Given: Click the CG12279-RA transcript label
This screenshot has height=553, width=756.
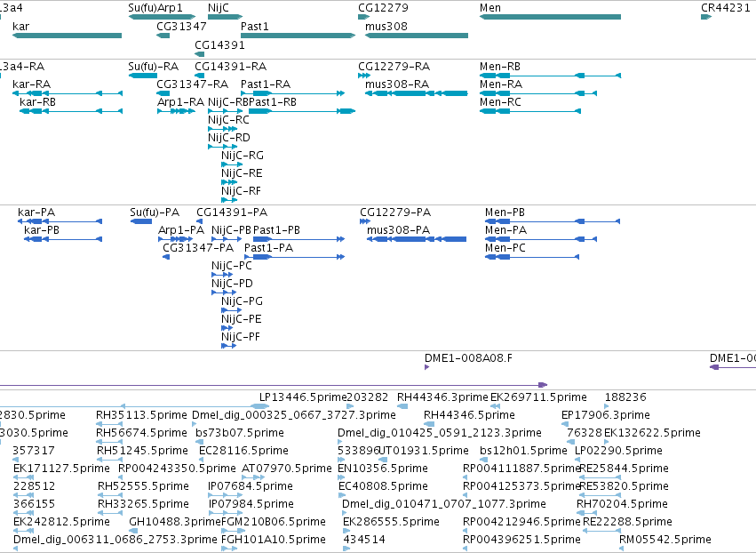Looking at the screenshot, I should point(394,66).
